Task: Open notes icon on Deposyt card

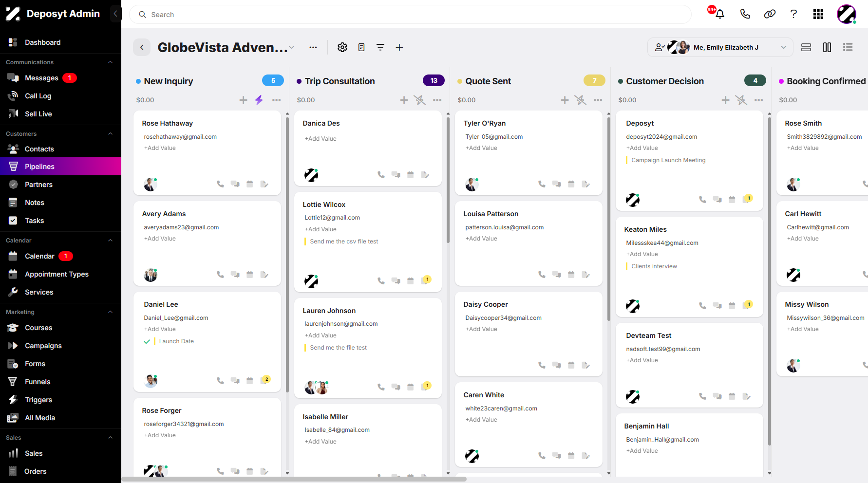Action: 747,199
